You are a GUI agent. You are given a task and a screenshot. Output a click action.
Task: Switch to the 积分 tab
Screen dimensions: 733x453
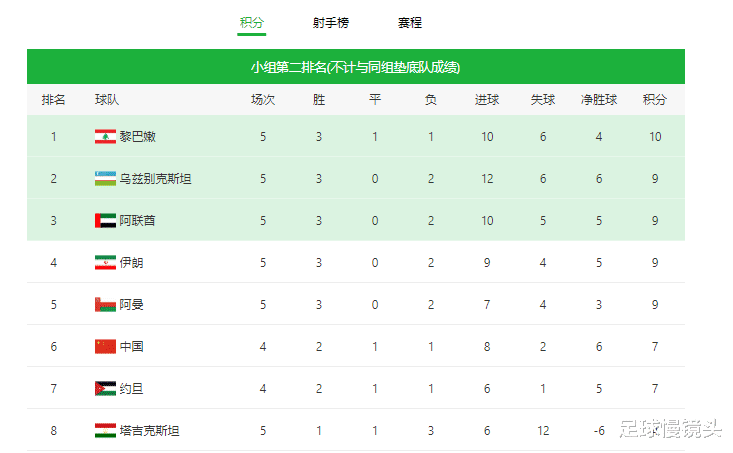pyautogui.click(x=251, y=23)
